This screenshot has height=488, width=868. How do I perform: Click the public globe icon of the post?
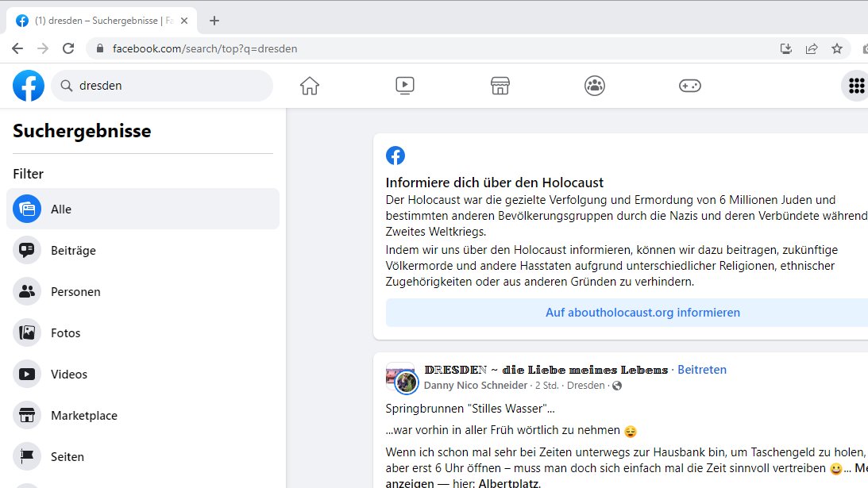click(617, 386)
